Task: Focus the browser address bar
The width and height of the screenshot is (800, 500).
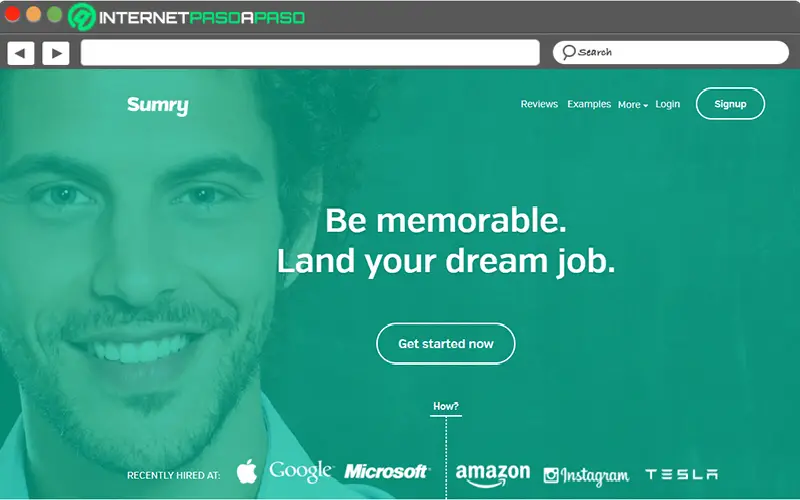Action: tap(310, 53)
